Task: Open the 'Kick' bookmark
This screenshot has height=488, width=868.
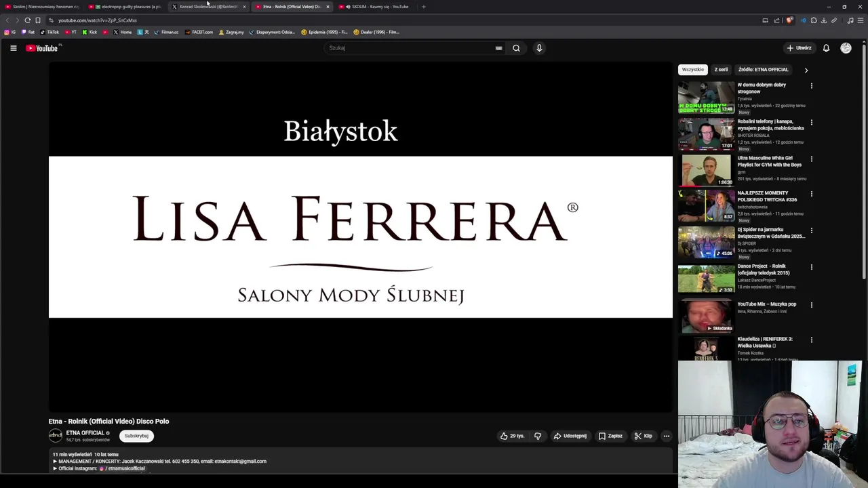Action: (x=90, y=32)
